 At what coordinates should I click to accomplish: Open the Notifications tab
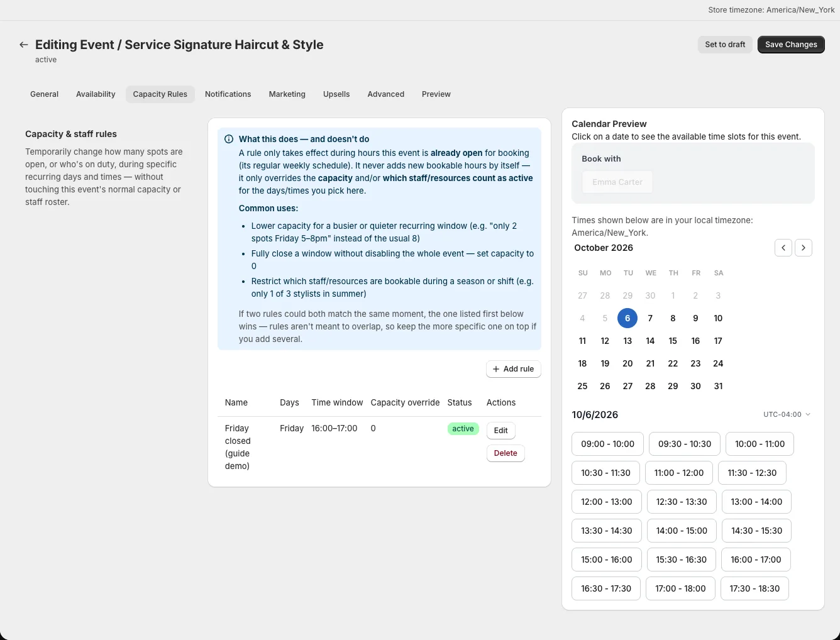point(228,94)
